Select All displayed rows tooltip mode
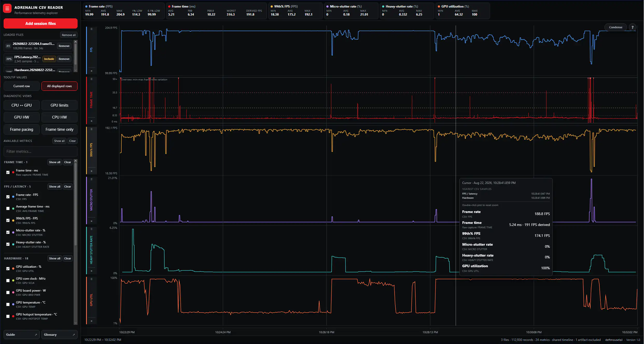 (x=59, y=86)
